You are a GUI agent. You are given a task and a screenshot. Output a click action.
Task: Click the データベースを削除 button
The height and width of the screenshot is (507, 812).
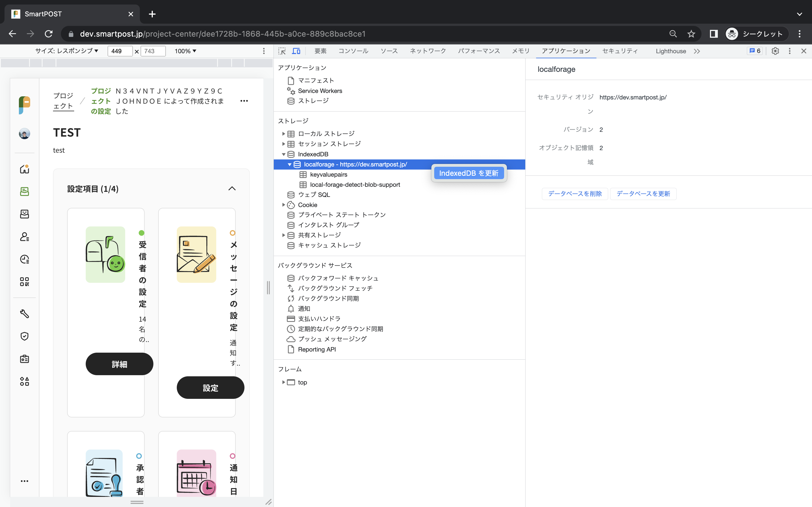[x=574, y=194]
